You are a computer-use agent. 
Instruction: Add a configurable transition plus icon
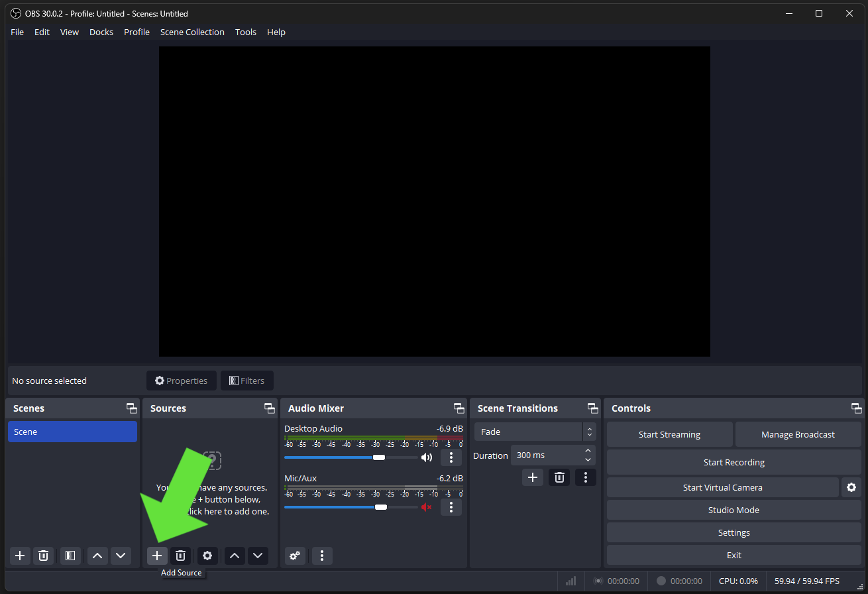(x=532, y=477)
